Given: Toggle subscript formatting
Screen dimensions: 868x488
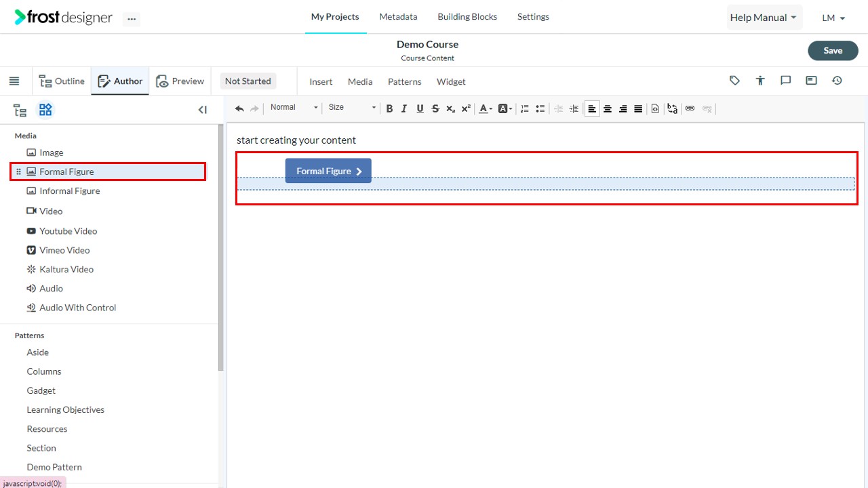Looking at the screenshot, I should coord(450,108).
